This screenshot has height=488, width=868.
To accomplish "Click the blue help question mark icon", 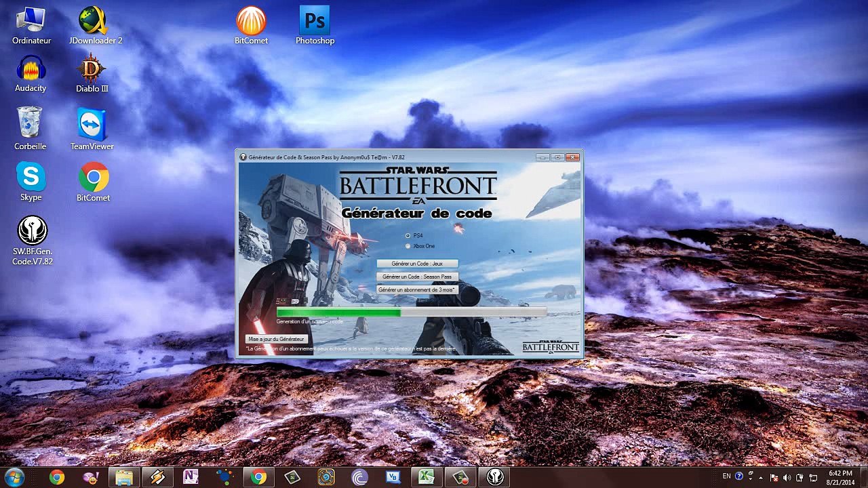I will [x=738, y=476].
